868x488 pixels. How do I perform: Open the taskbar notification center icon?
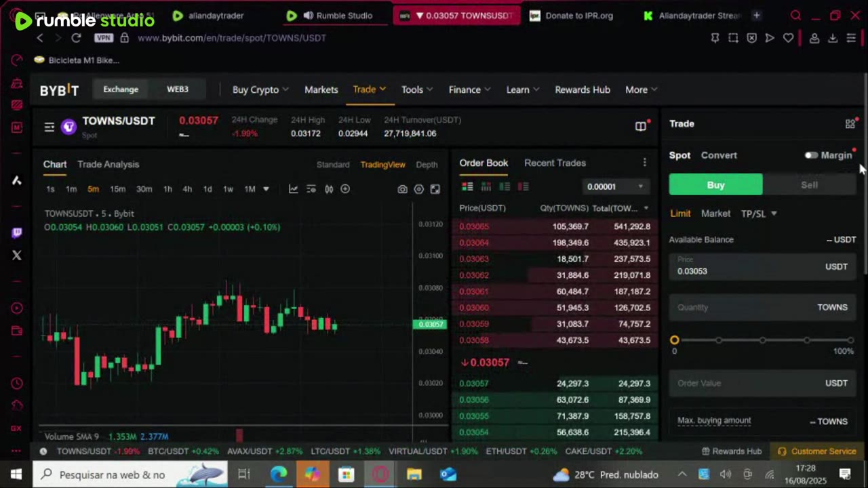845,474
